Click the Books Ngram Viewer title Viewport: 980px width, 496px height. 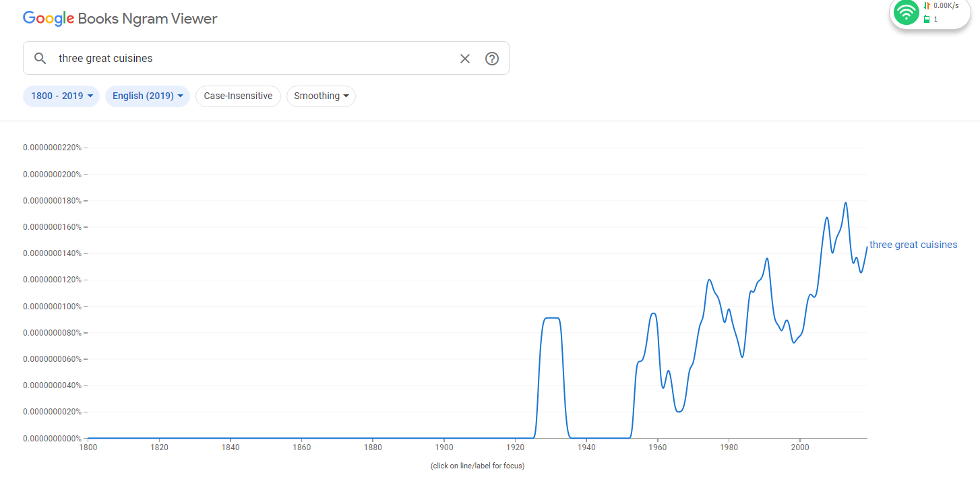[148, 18]
